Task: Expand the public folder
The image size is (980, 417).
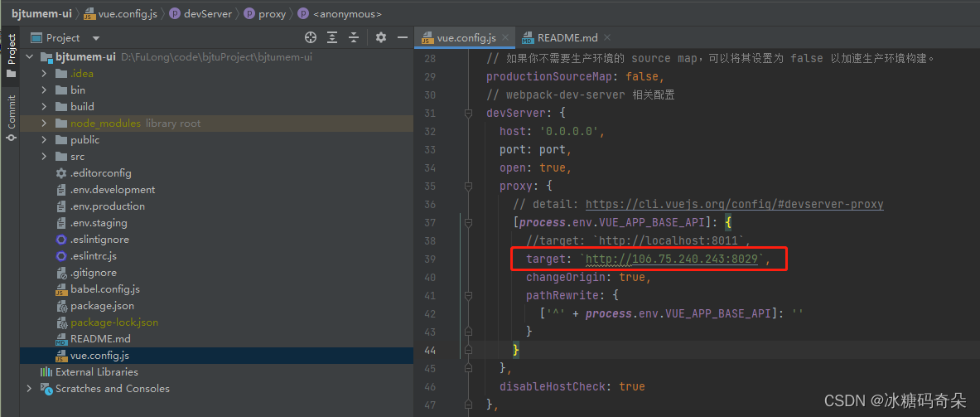Action: click(x=44, y=140)
